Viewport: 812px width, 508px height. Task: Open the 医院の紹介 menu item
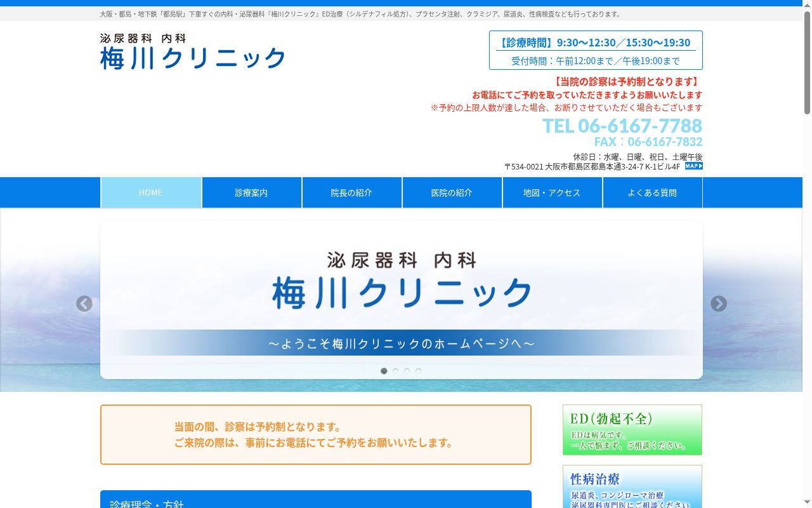point(452,192)
